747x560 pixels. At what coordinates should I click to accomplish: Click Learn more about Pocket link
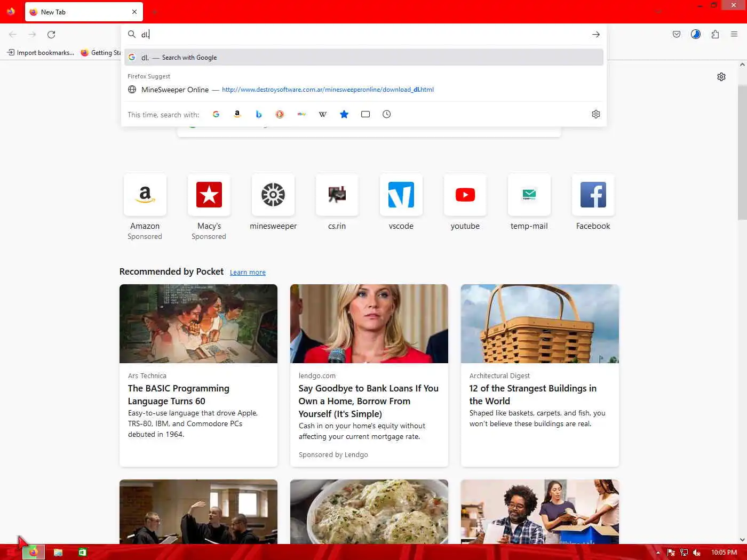(x=248, y=272)
